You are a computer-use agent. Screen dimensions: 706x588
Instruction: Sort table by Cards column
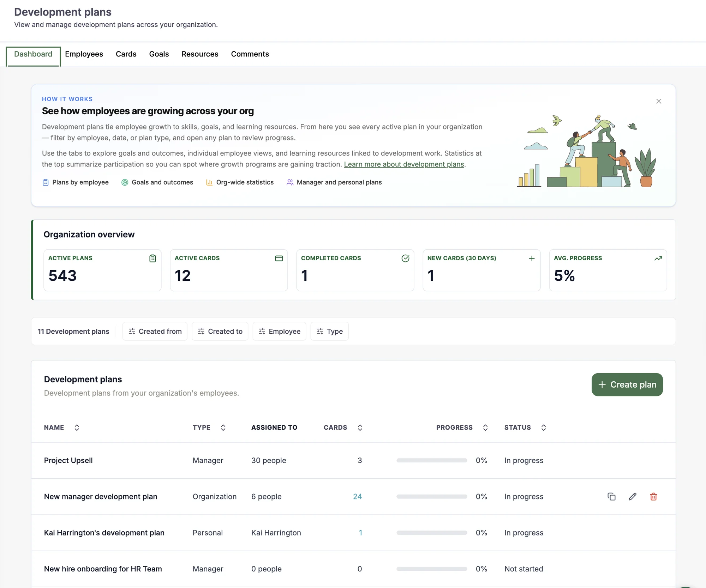(x=360, y=428)
